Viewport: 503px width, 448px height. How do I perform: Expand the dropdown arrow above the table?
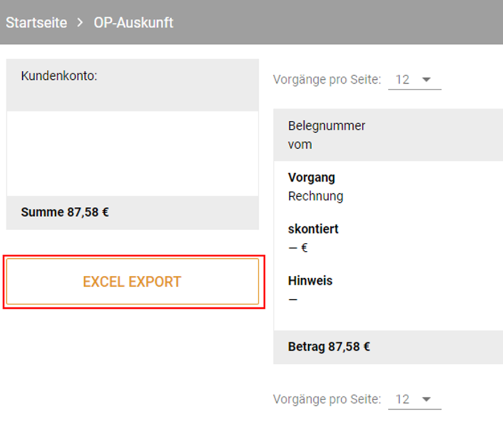[426, 80]
